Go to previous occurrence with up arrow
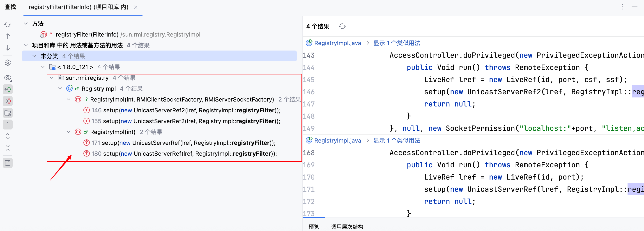Screen dimensions: 644x231 pyautogui.click(x=8, y=36)
